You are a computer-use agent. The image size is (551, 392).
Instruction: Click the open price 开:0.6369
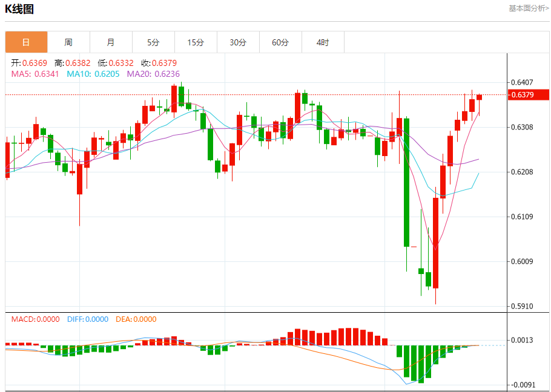click(x=29, y=63)
